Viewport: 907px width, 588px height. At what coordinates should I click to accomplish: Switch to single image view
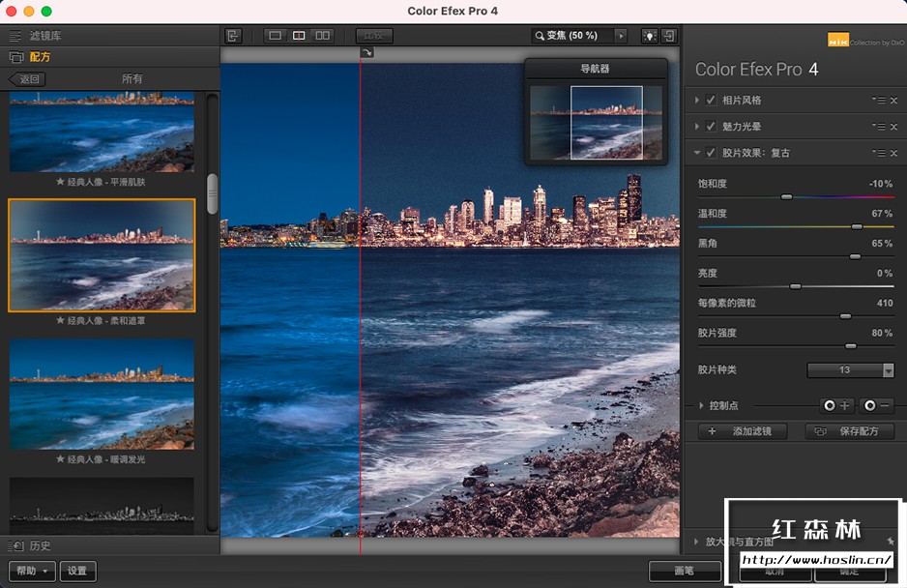pyautogui.click(x=275, y=36)
